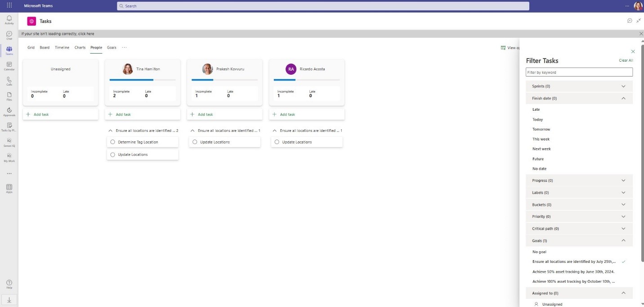This screenshot has width=644, height=307.
Task: Complete Tina Hamilton's Update Locations task circle
Action: click(x=112, y=154)
